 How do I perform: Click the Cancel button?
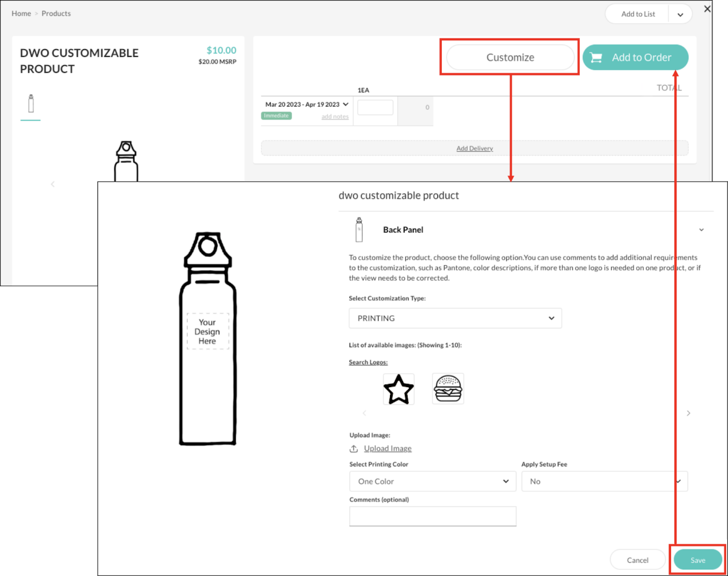[x=637, y=560]
